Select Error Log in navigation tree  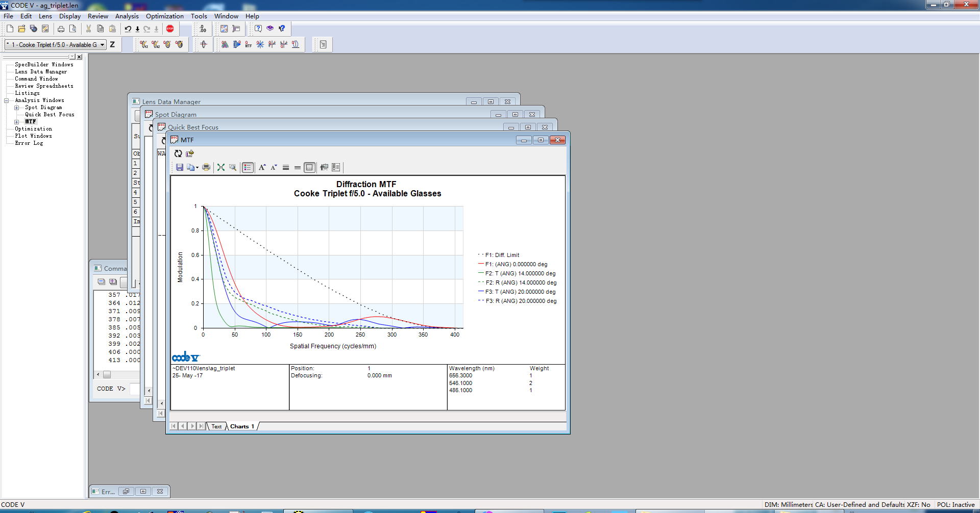29,143
